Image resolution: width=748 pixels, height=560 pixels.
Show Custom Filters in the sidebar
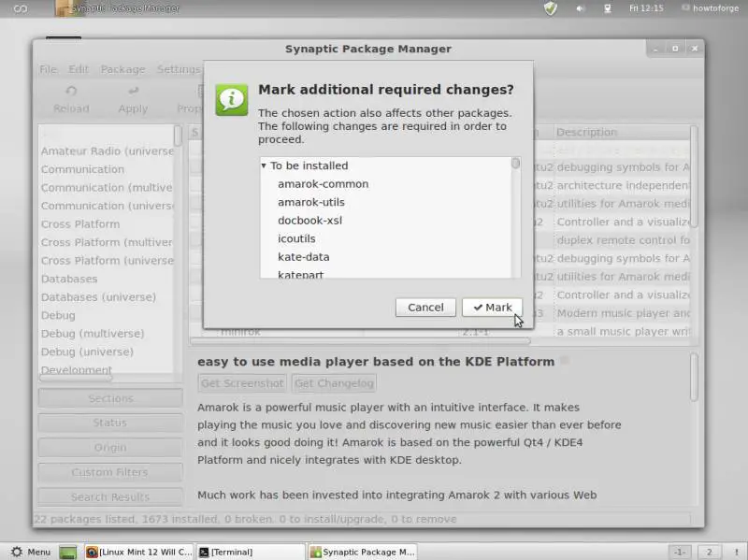(x=110, y=472)
